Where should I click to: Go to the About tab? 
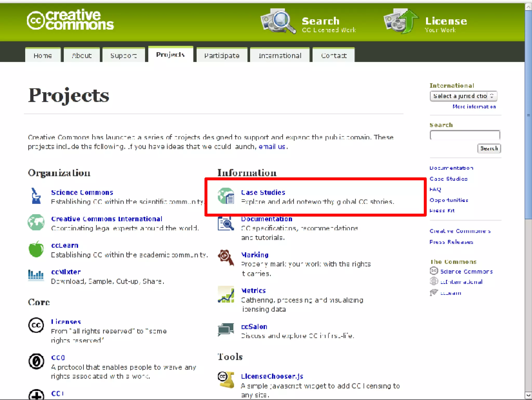tap(82, 55)
